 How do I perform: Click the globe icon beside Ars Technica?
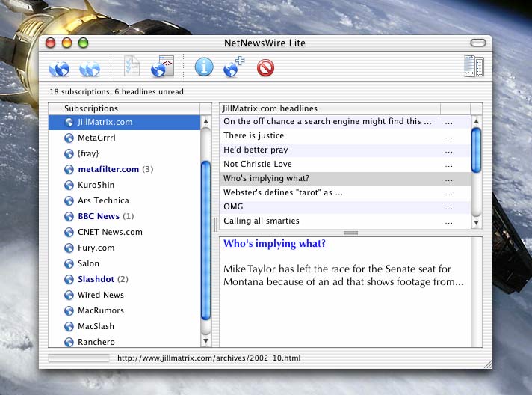pyautogui.click(x=69, y=200)
